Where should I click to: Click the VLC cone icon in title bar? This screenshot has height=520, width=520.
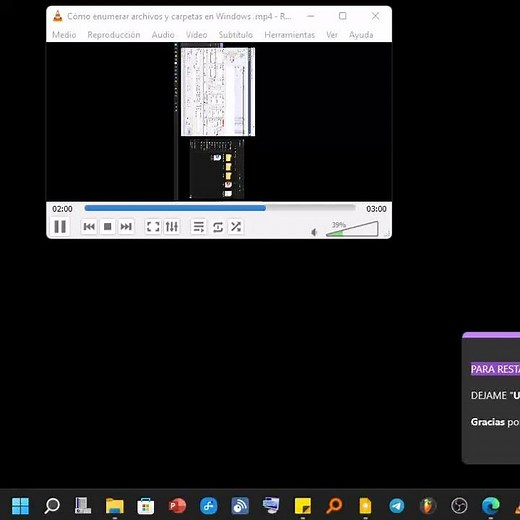pos(58,16)
